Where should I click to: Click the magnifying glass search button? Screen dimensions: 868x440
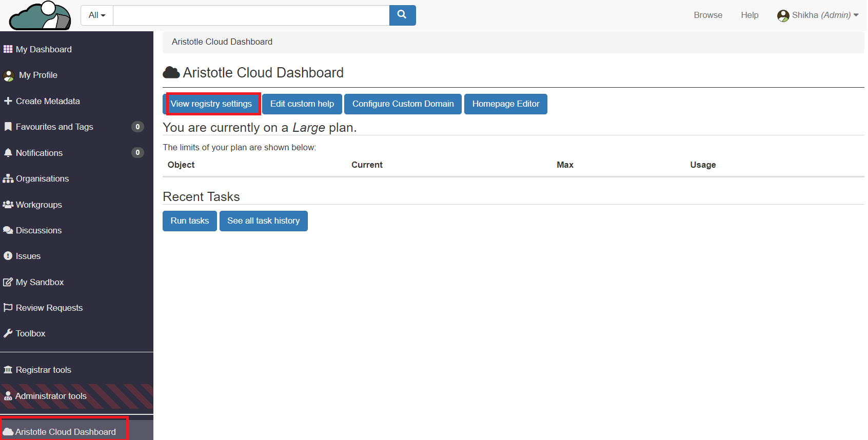pyautogui.click(x=402, y=15)
